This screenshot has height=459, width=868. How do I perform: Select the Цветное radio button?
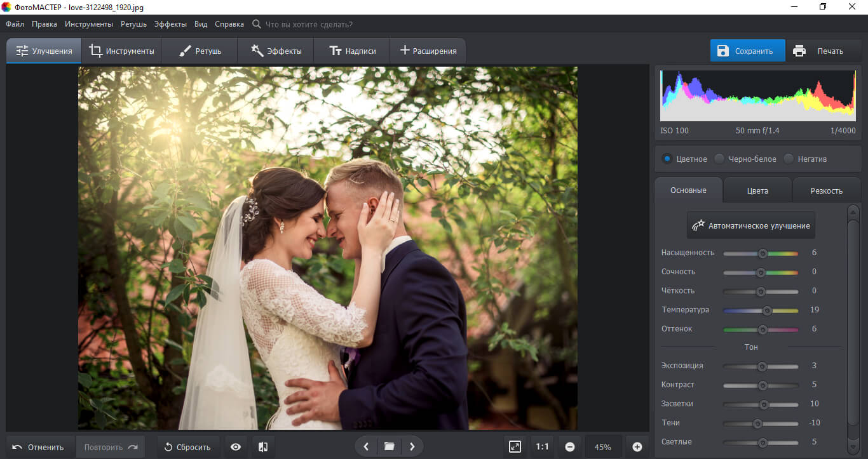(x=667, y=159)
